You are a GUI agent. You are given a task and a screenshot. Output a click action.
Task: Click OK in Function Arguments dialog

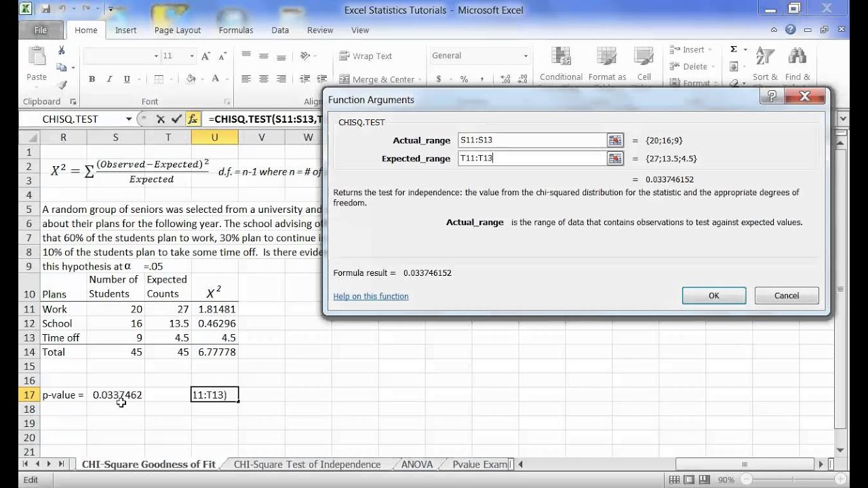(714, 296)
